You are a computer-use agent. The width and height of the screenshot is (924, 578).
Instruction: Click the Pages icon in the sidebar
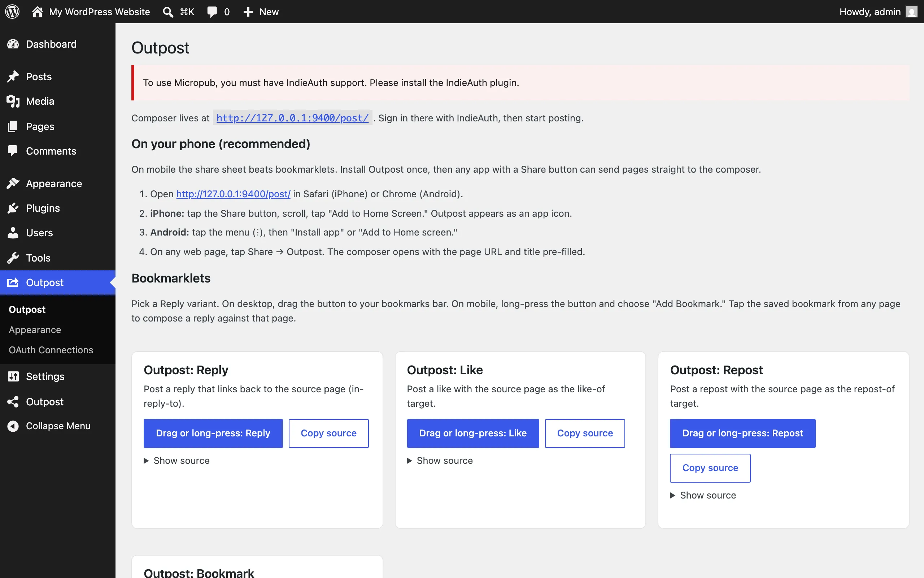[13, 126]
